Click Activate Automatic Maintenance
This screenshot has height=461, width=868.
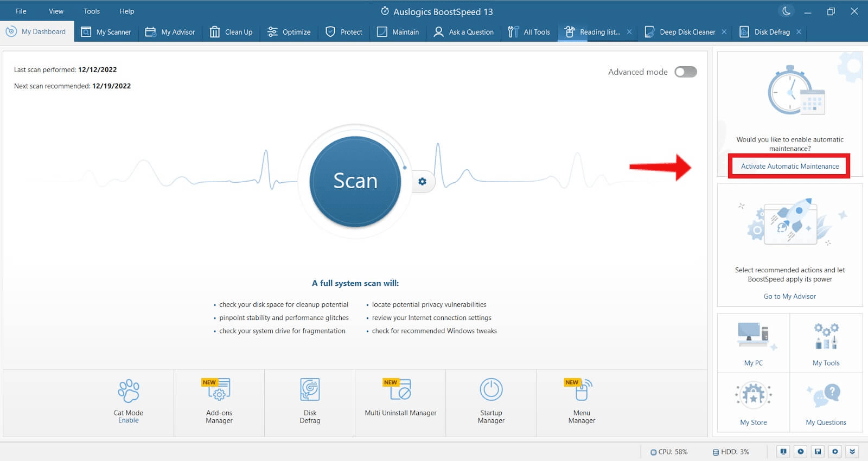pyautogui.click(x=789, y=166)
